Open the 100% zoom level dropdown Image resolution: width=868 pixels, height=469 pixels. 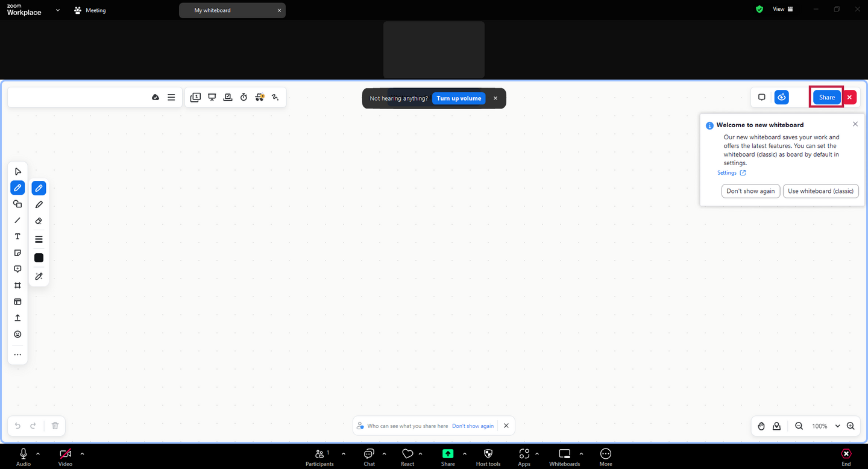(825, 426)
